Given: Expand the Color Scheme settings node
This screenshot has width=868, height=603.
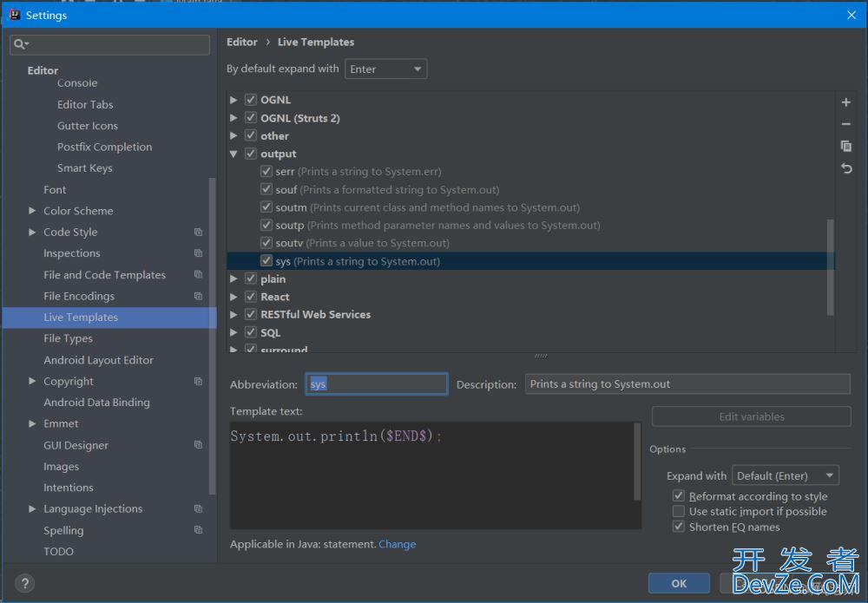Looking at the screenshot, I should tap(32, 211).
